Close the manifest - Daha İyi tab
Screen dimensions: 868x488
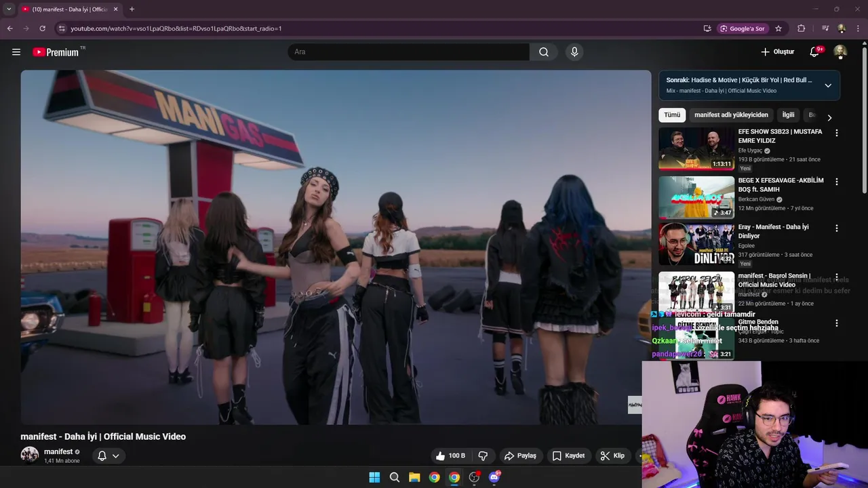[115, 9]
